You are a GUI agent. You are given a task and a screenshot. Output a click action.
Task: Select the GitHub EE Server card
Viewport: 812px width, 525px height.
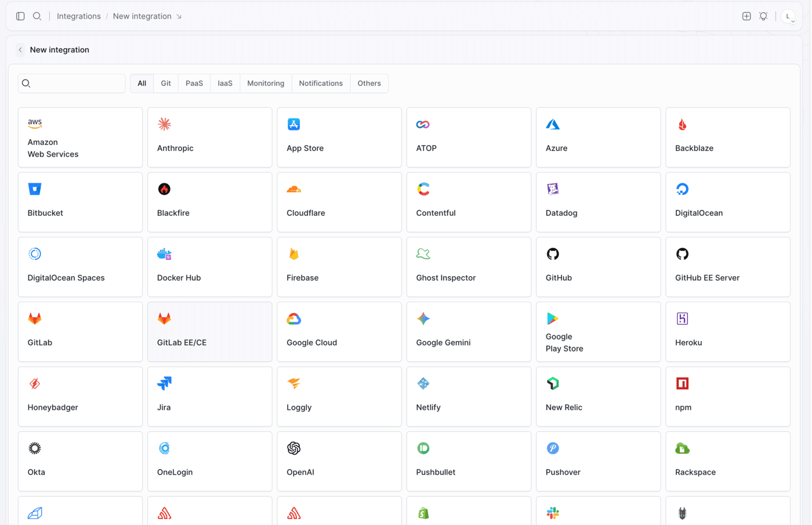click(x=728, y=267)
